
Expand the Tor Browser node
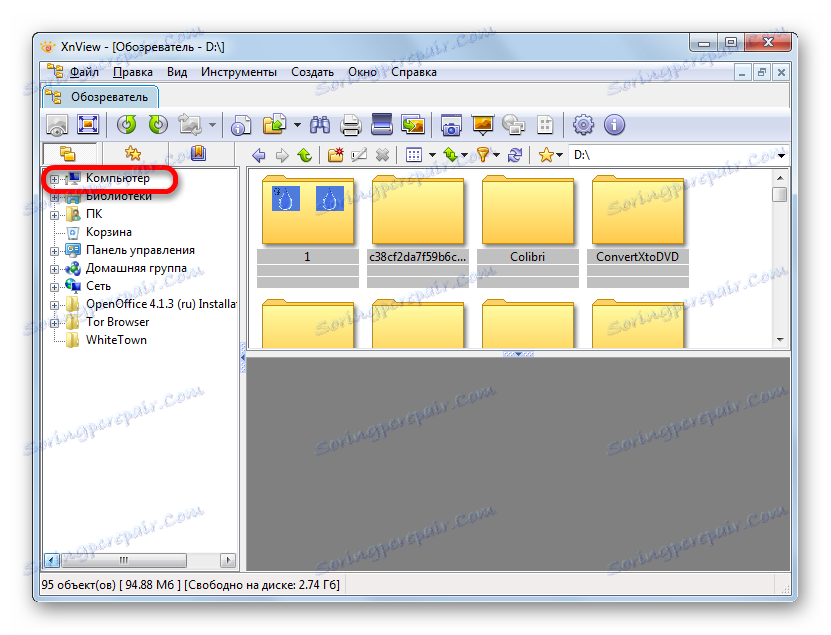tap(54, 323)
